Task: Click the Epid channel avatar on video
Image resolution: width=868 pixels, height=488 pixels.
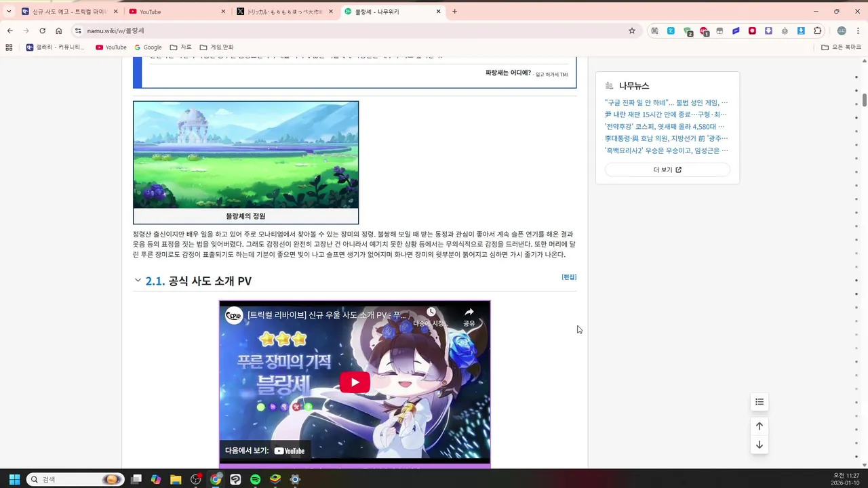Action: (234, 316)
